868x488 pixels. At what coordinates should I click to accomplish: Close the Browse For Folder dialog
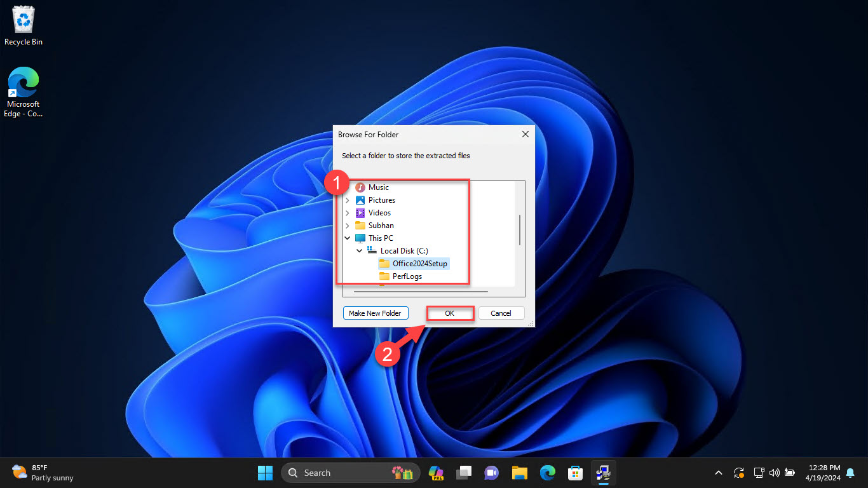coord(525,135)
